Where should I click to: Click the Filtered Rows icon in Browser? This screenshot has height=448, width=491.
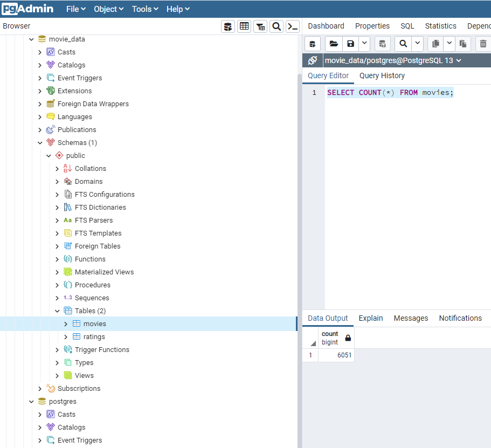260,26
